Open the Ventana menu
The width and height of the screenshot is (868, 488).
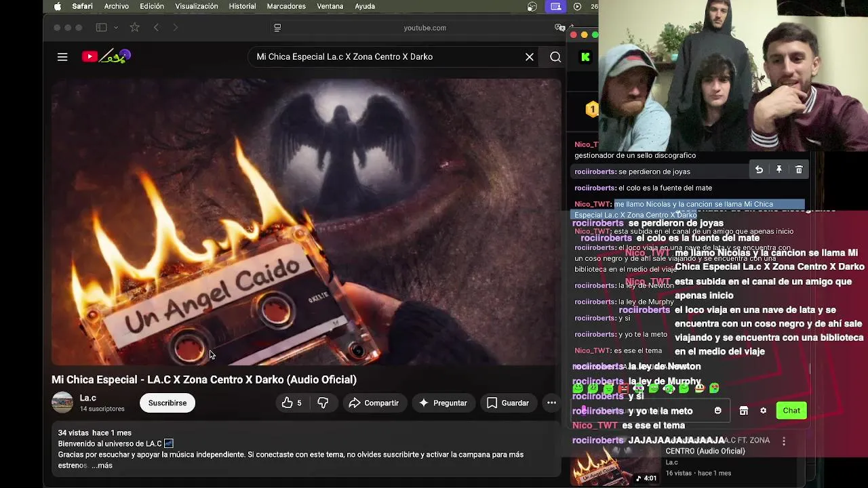click(330, 6)
